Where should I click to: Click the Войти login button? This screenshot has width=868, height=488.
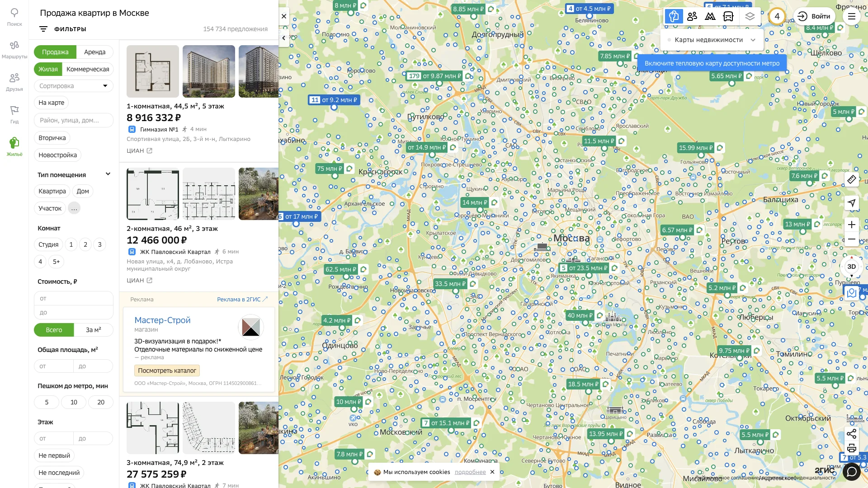point(814,16)
